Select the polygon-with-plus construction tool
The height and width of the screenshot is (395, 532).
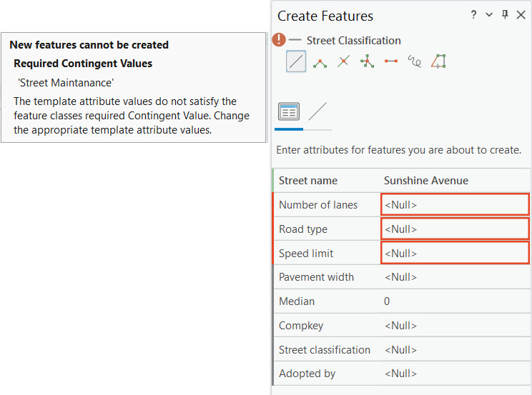pos(438,61)
